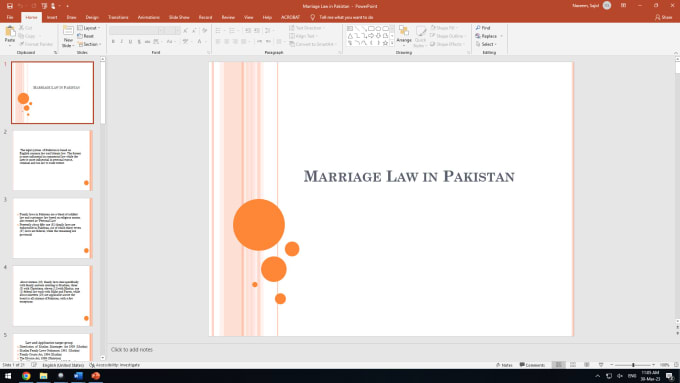Toggle text Shadow formatting
Image resolution: width=680 pixels, height=383 pixels.
(x=139, y=42)
